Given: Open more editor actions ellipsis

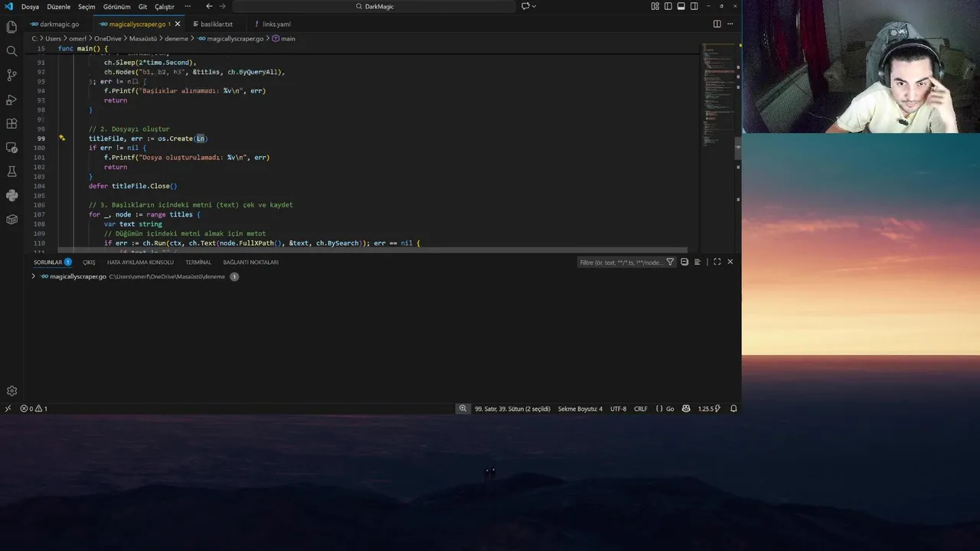Looking at the screenshot, I should click(x=730, y=24).
